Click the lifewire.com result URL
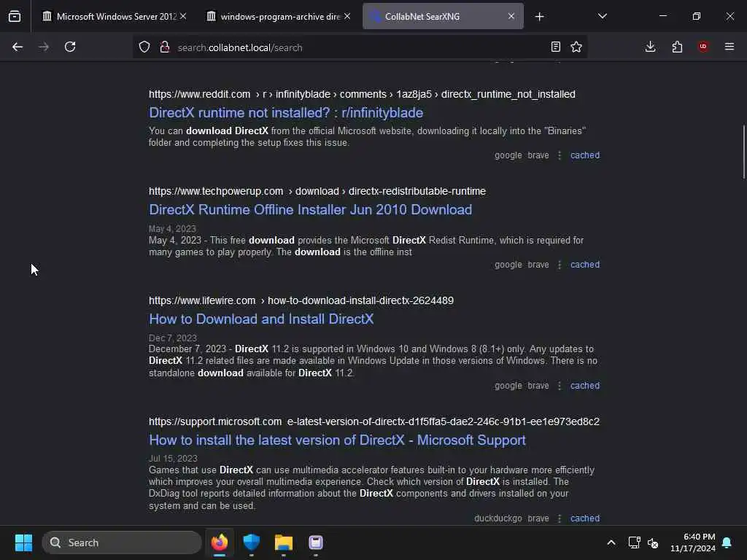This screenshot has width=747, height=560. point(301,301)
